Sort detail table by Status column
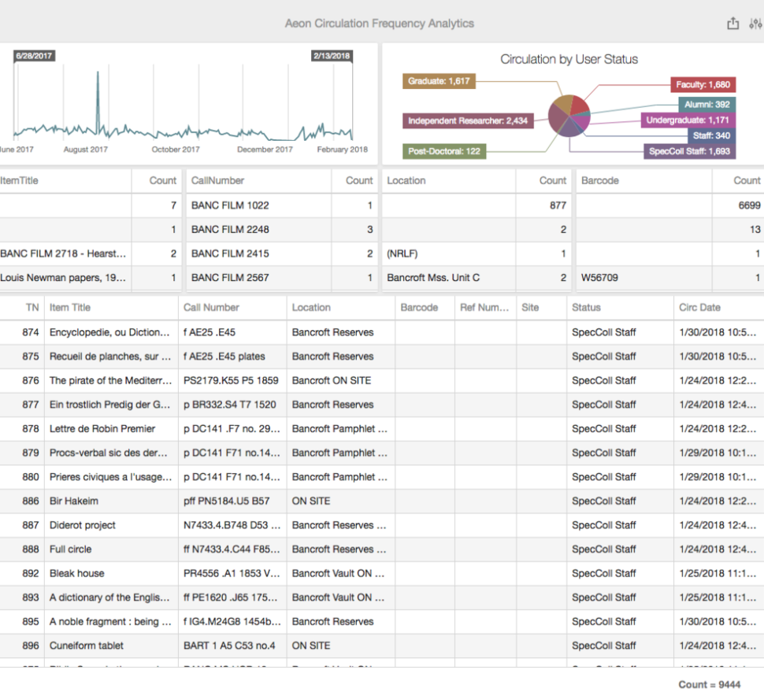This screenshot has width=764, height=700. [586, 308]
